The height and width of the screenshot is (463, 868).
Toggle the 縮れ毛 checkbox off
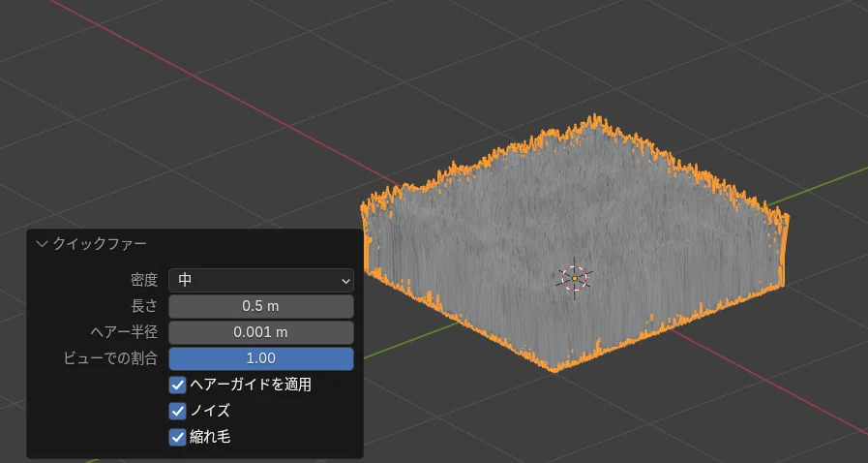pos(178,438)
